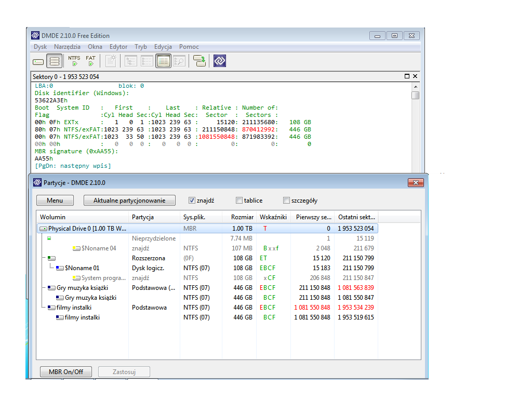Click $Noname 01 volume icon
Viewport: 532px width, 399px height.
[60, 268]
